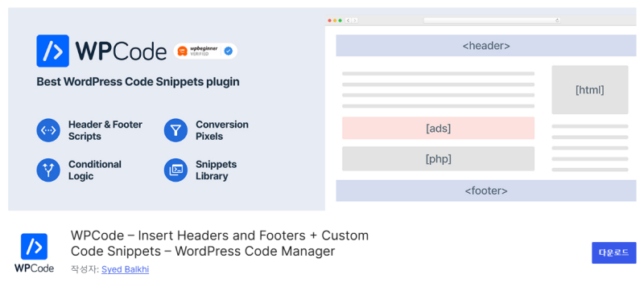
Task: Click the 'Conditional Logic' label
Action: (94, 170)
